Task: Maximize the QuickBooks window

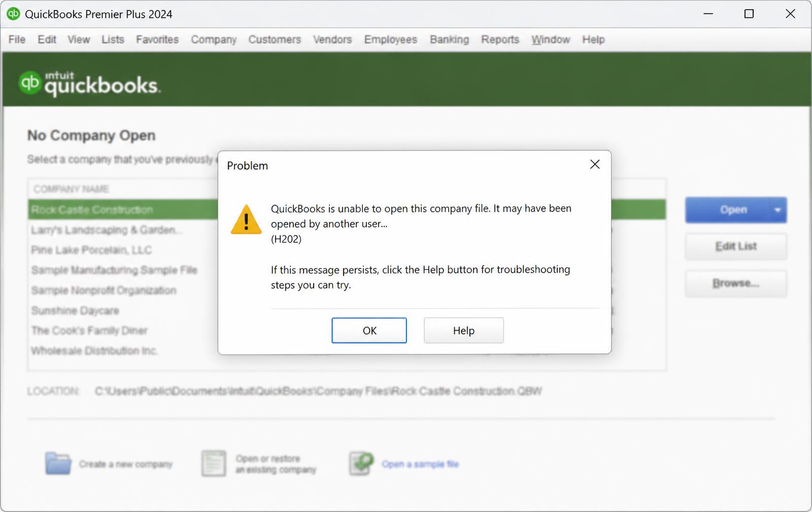Action: (749, 14)
